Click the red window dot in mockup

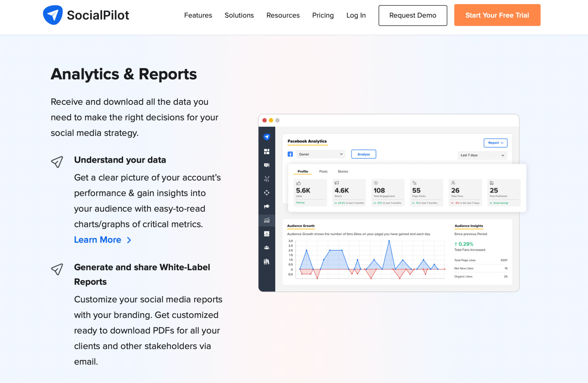coord(264,120)
